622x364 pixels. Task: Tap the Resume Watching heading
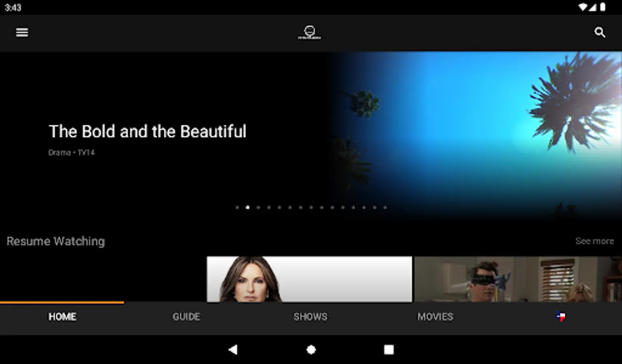pos(56,241)
